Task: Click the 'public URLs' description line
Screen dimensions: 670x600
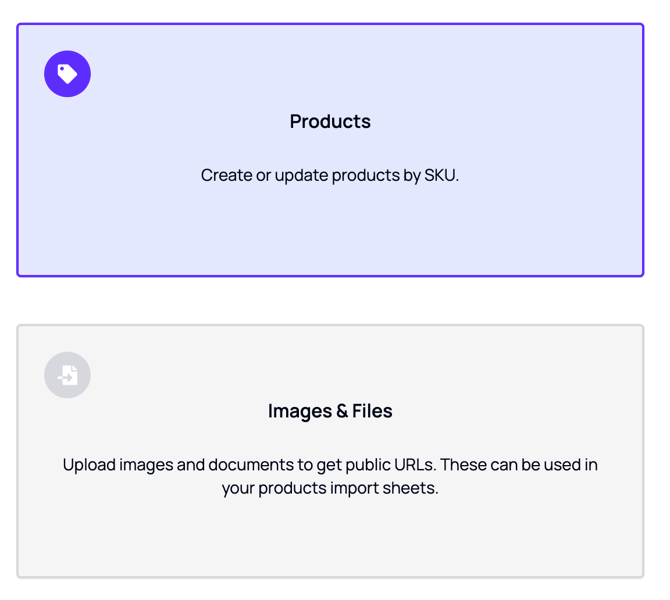Action: (x=330, y=465)
